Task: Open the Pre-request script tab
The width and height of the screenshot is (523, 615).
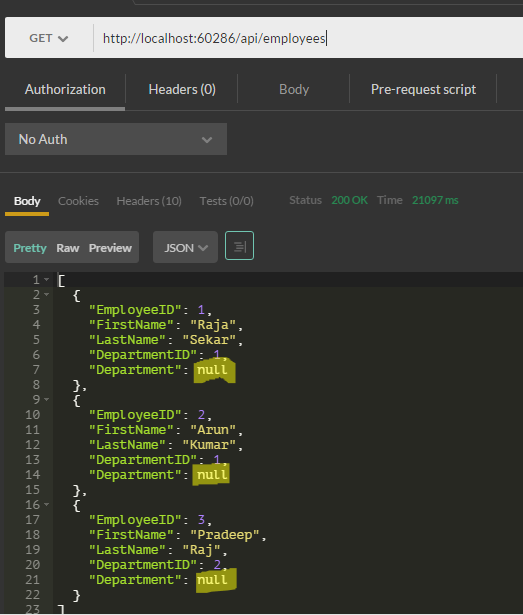Action: 423,89
